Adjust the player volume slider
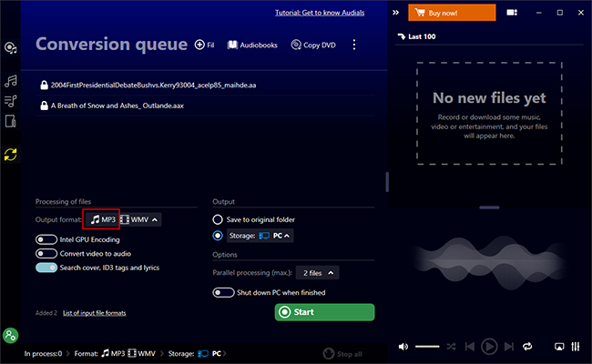The width and height of the screenshot is (592, 364). click(427, 347)
